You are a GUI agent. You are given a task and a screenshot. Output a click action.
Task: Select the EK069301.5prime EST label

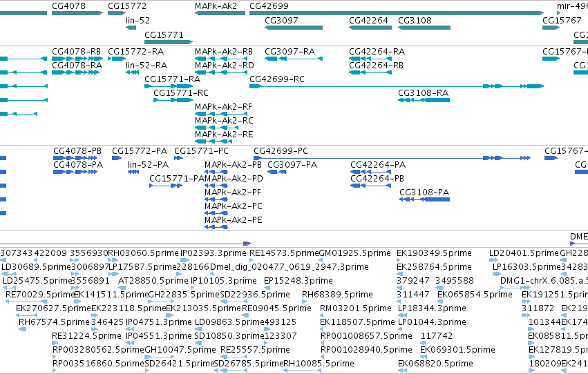(457, 350)
